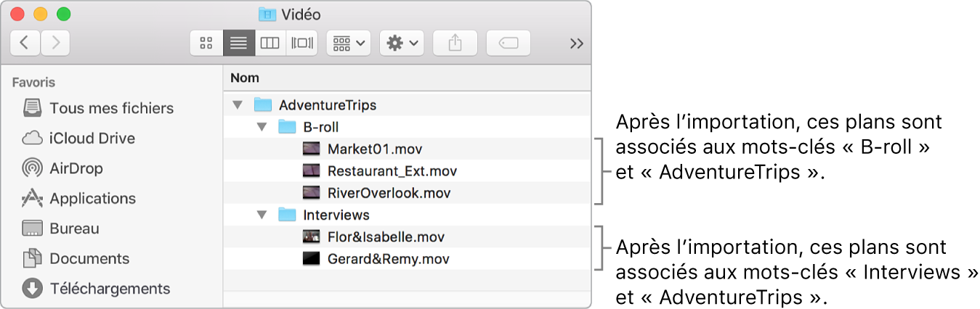The image size is (980, 309).
Task: Click the Share toolbar button
Action: tap(455, 43)
